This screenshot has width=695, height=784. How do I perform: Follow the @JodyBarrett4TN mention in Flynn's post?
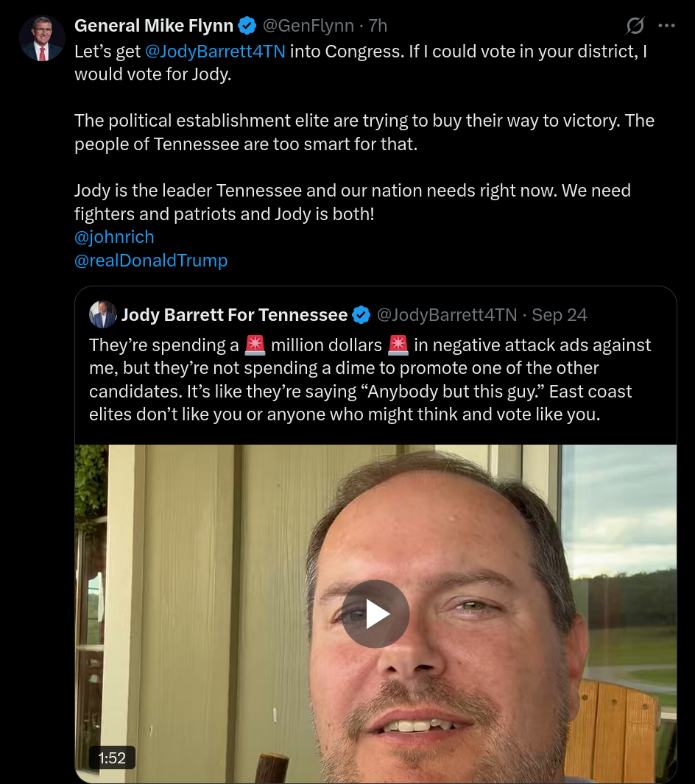click(211, 52)
